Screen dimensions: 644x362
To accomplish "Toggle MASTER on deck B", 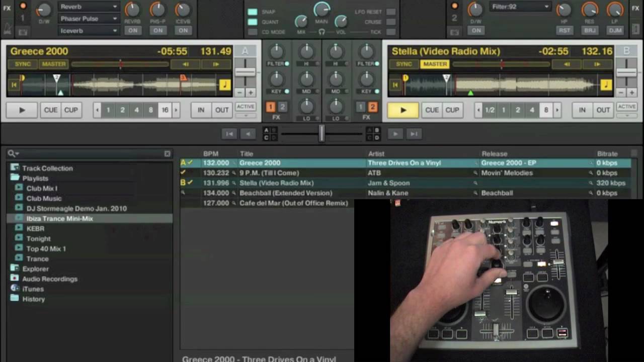I will click(435, 64).
